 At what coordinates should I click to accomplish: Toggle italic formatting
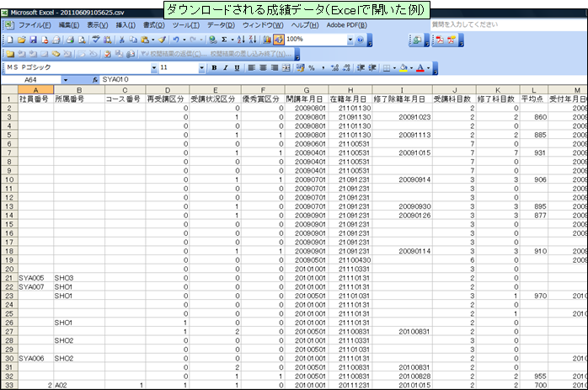click(x=226, y=68)
